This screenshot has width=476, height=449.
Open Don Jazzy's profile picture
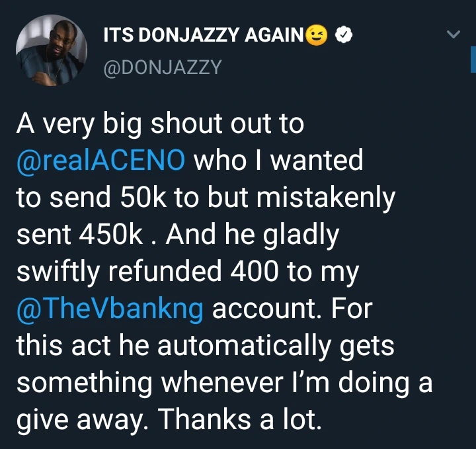(51, 52)
